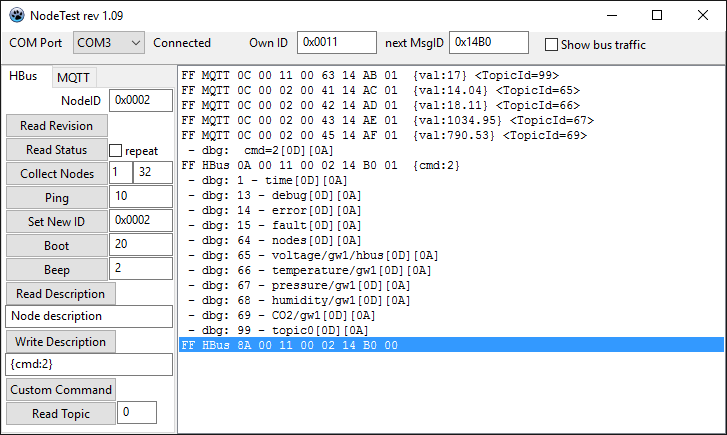
Task: Click the Boot value field showing 20
Action: point(141,244)
